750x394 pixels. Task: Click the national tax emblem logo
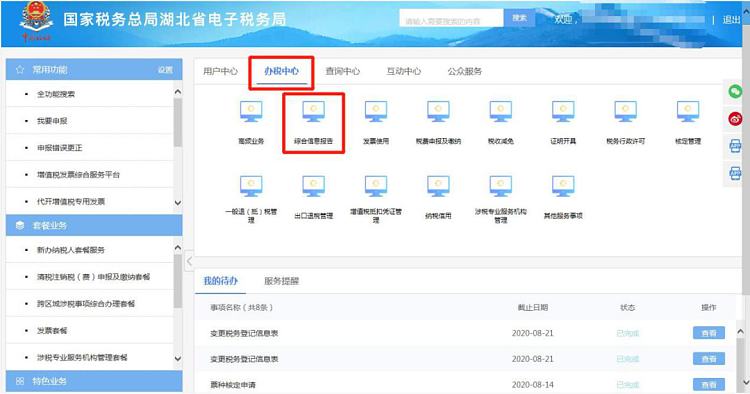[36, 21]
